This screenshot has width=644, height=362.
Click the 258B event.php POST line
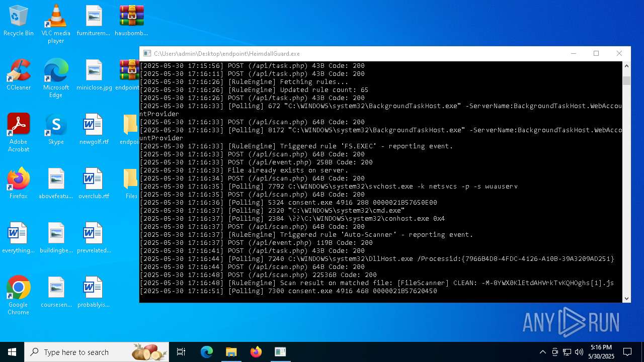tap(256, 162)
